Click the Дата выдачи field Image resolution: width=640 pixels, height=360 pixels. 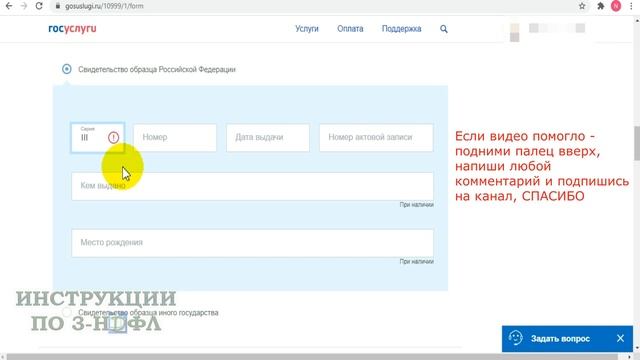(x=268, y=138)
